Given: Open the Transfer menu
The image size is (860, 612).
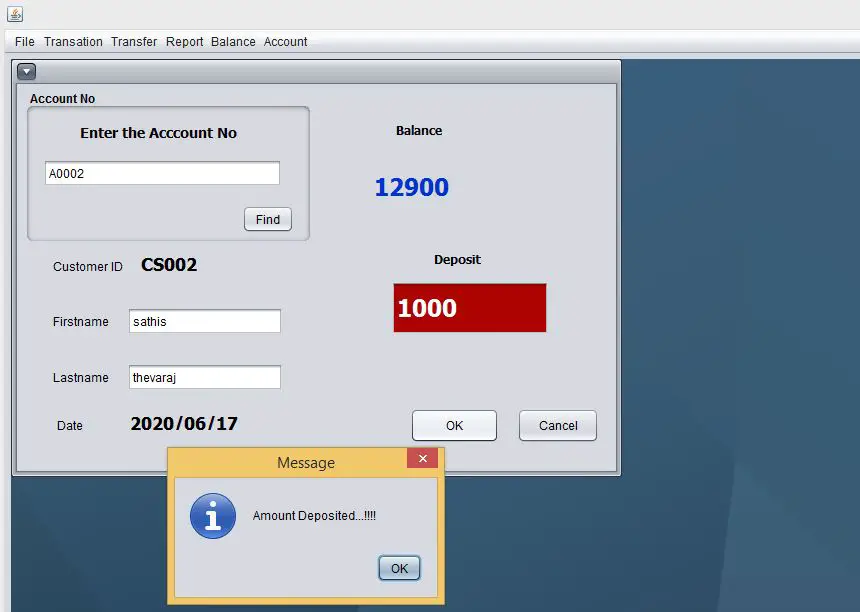Looking at the screenshot, I should coord(134,42).
